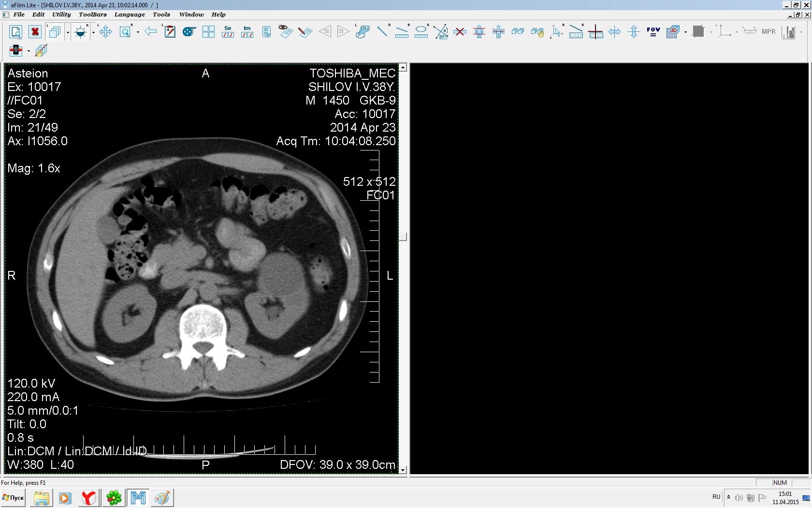Click the cine film reel icon
The width and height of the screenshot is (812, 508).
(188, 32)
